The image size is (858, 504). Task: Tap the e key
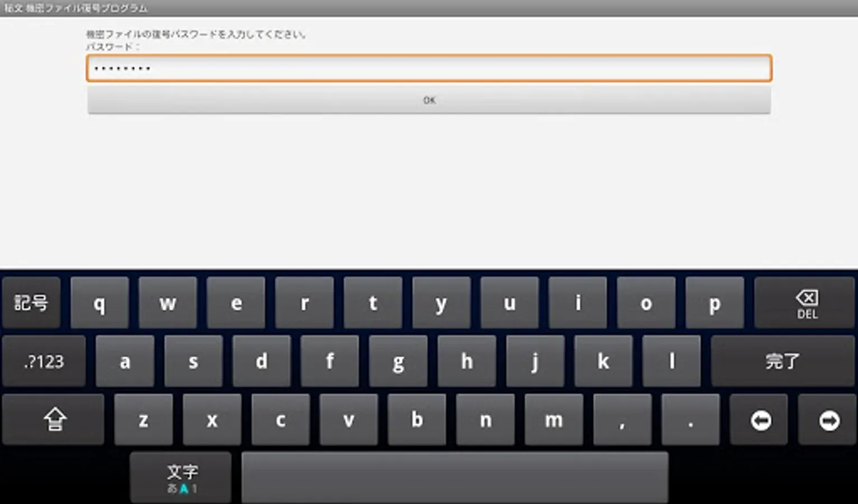pos(236,303)
